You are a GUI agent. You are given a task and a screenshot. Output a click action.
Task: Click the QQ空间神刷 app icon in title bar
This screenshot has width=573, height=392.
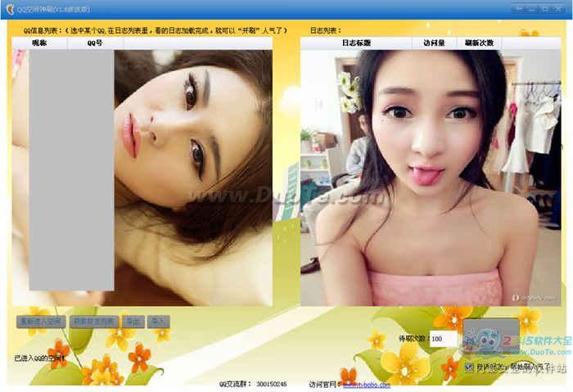pos(9,7)
